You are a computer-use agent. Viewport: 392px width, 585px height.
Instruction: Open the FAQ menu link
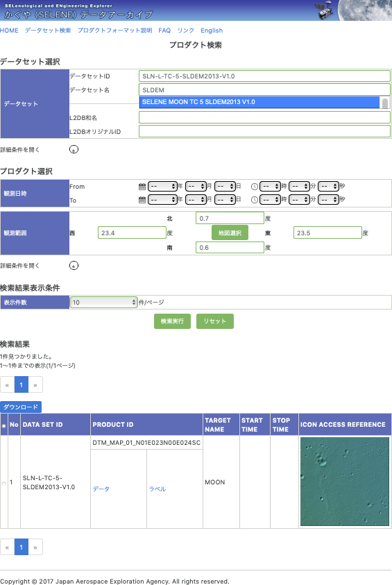tap(164, 31)
